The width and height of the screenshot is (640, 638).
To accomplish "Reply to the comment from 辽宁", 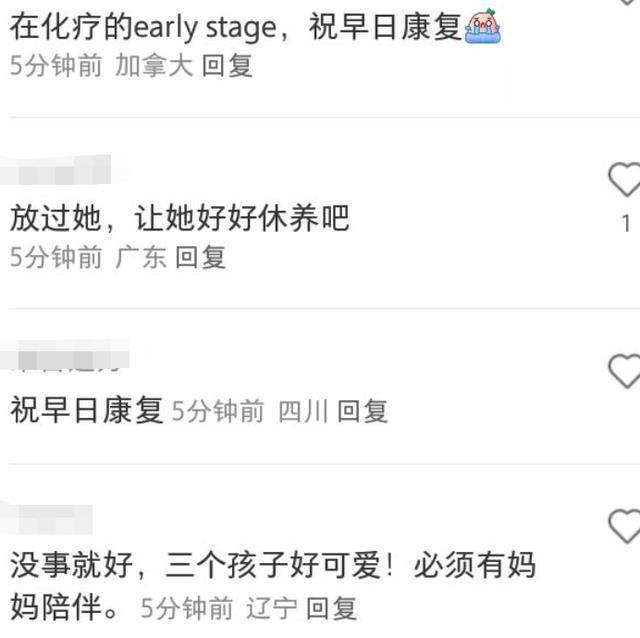I will [x=331, y=608].
